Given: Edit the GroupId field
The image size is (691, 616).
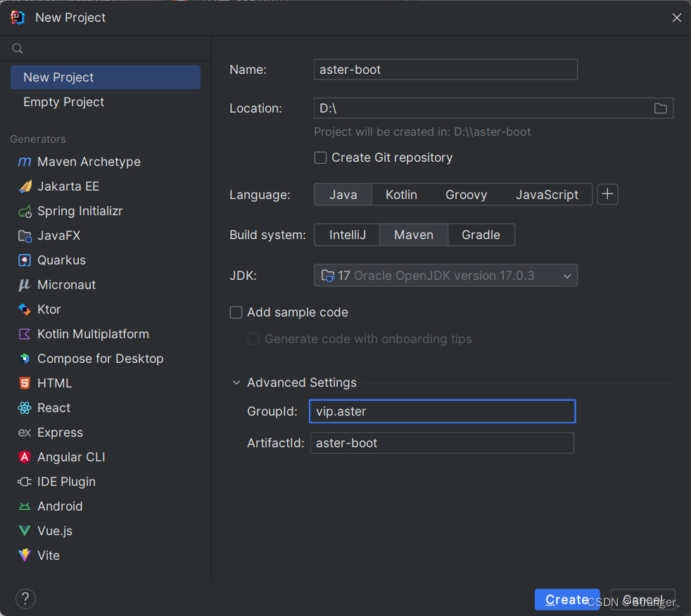Looking at the screenshot, I should [x=443, y=411].
